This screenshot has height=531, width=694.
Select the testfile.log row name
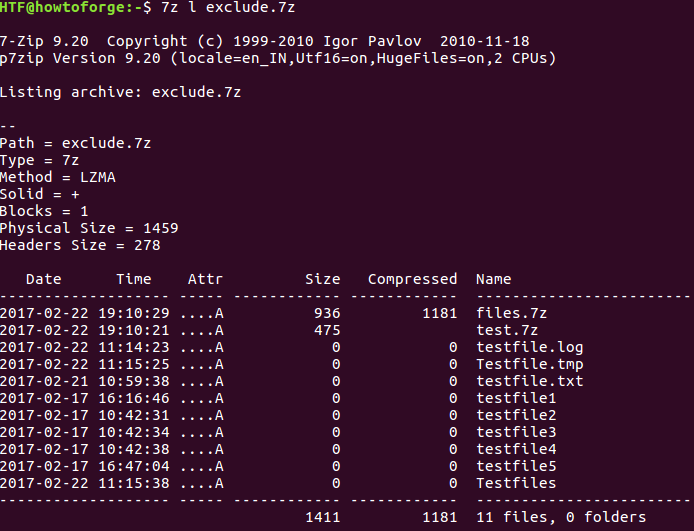[x=530, y=348]
